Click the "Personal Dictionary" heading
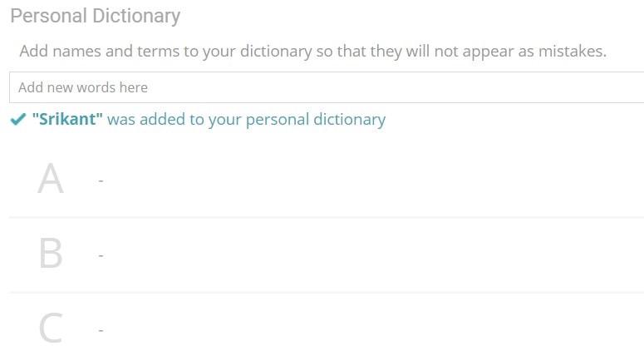 tap(95, 16)
